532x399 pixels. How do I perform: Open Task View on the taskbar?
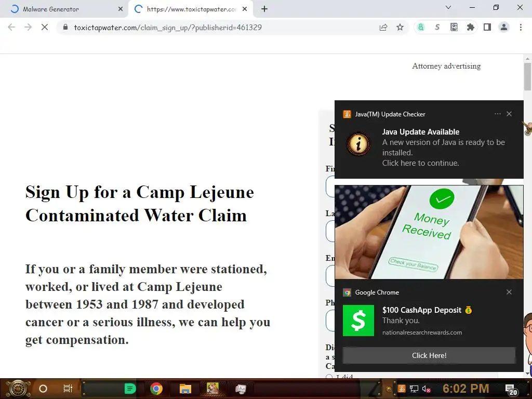[68, 389]
